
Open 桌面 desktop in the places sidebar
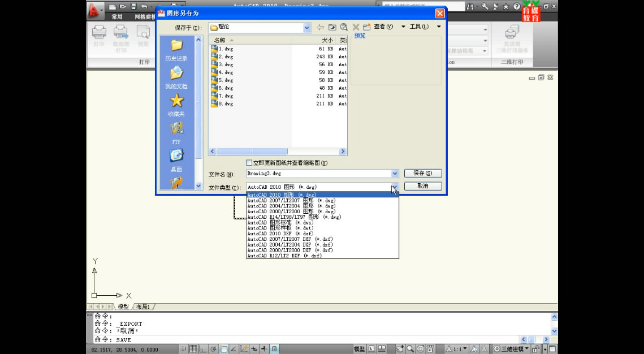(176, 161)
